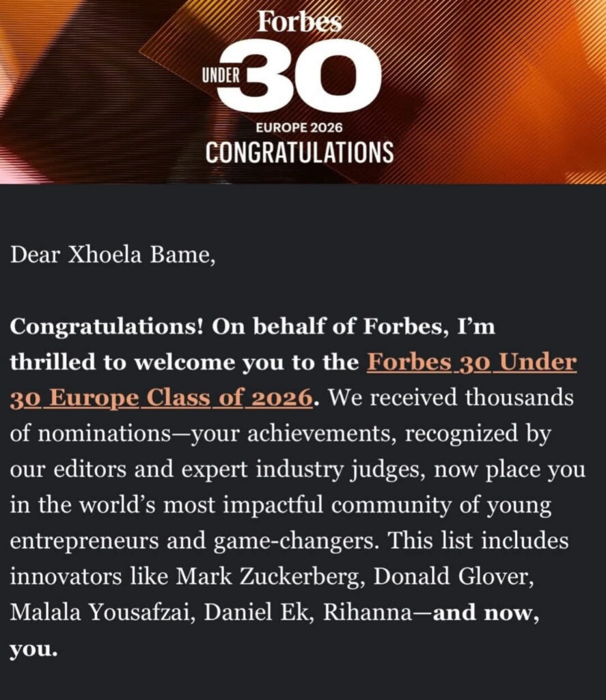Click the Dear Xhoela Bame greeting

(x=113, y=255)
